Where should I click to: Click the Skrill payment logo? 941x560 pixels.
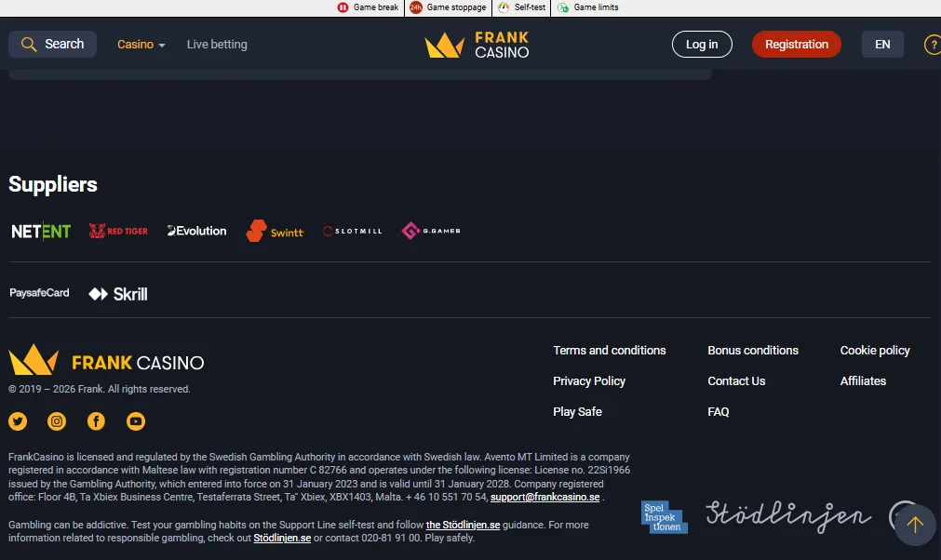118,294
